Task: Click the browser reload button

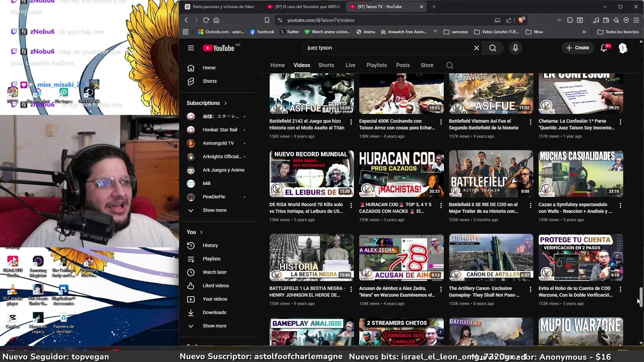Action: [x=206, y=20]
